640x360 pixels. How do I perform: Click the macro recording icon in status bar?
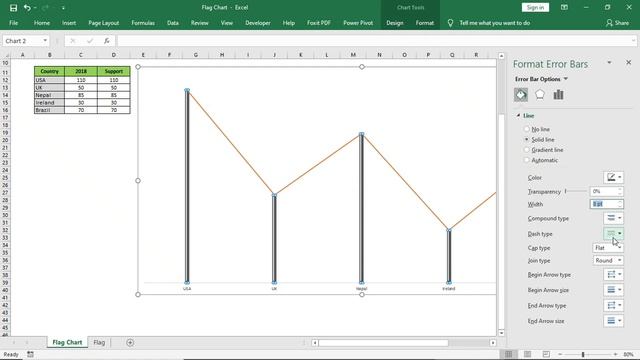31,354
